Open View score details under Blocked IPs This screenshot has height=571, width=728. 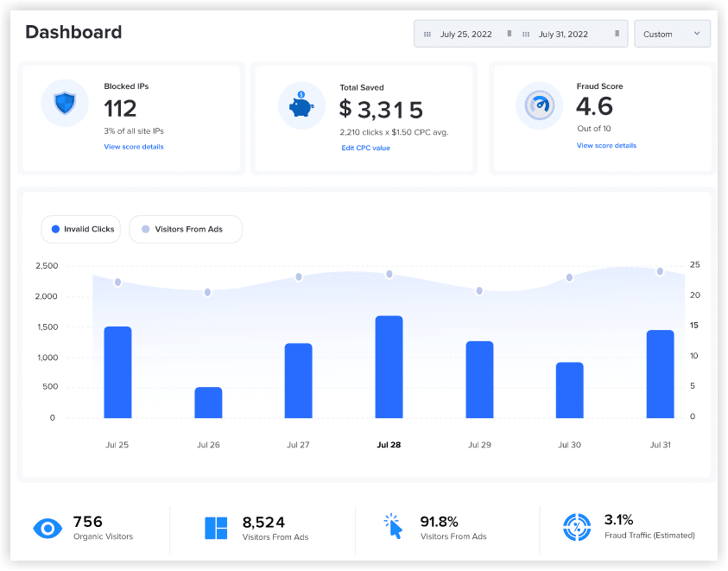pyautogui.click(x=134, y=147)
